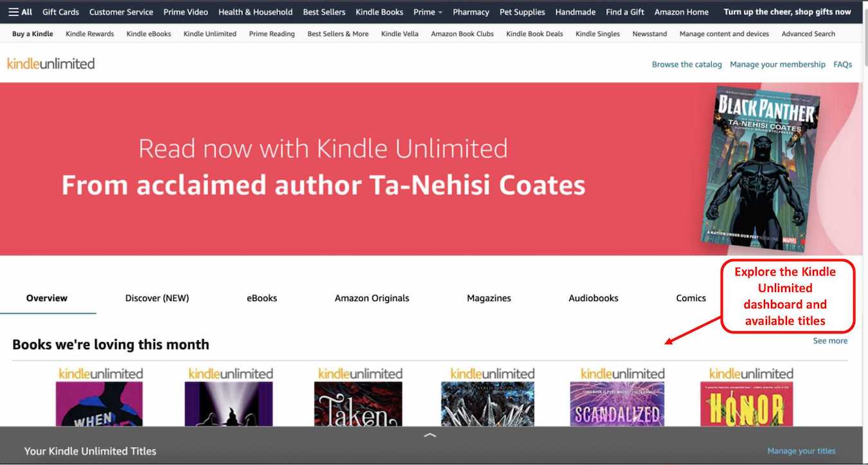Screen dimensions: 868x465
Task: Switch to the Comics tab
Action: (x=691, y=298)
